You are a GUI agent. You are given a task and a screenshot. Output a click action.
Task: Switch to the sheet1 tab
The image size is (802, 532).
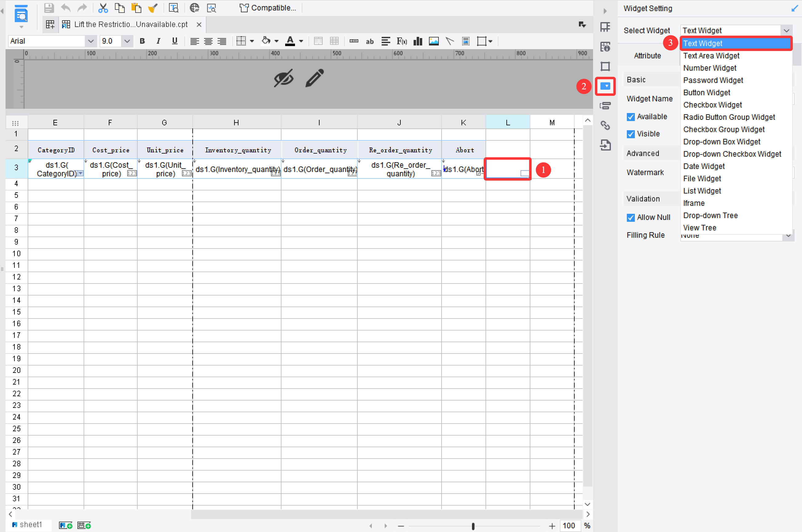pyautogui.click(x=29, y=524)
